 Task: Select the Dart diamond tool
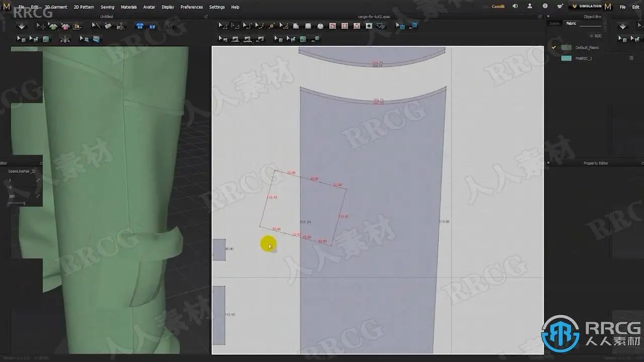[369, 26]
